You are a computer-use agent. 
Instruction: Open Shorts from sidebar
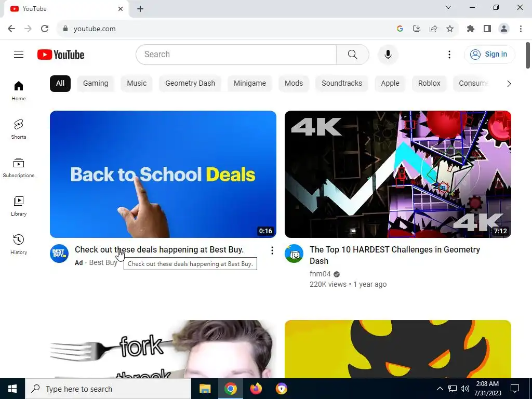19,129
